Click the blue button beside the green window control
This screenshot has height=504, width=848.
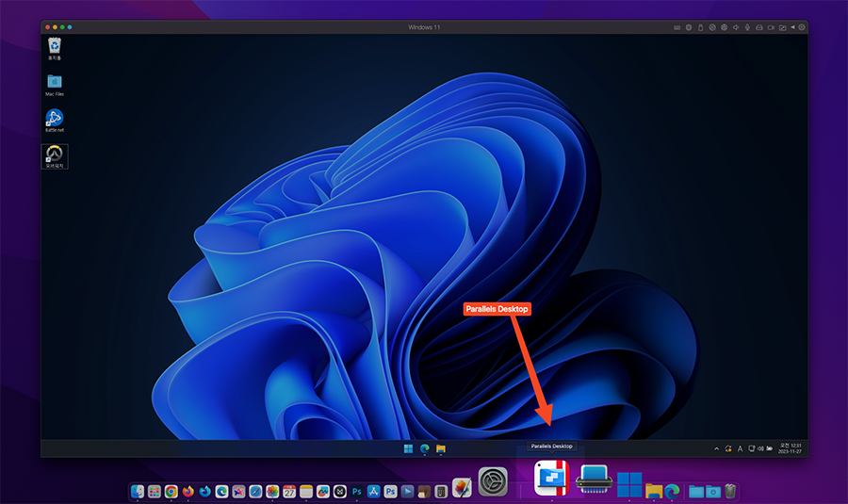pos(69,27)
